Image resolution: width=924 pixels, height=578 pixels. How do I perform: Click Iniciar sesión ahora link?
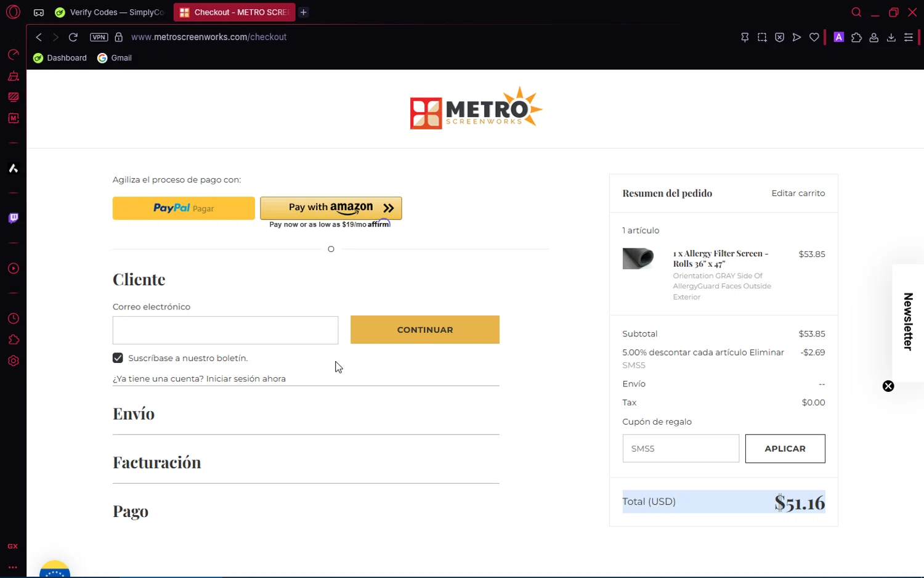246,379
